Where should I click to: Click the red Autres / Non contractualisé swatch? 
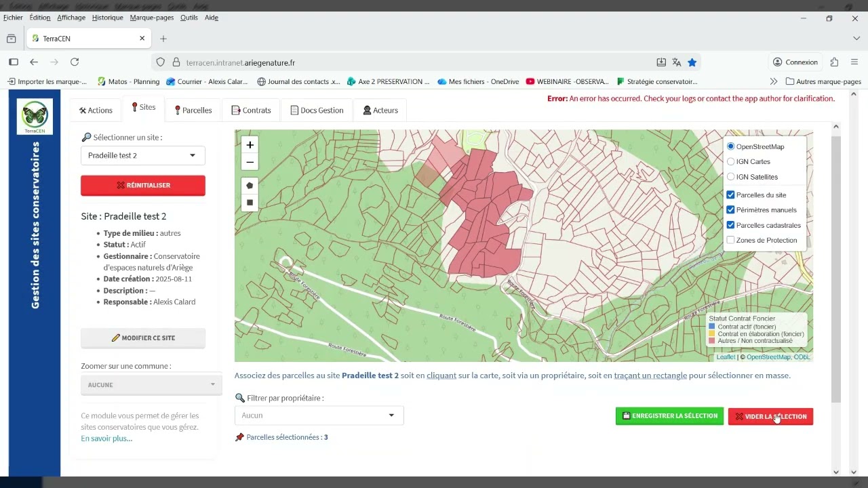(712, 341)
